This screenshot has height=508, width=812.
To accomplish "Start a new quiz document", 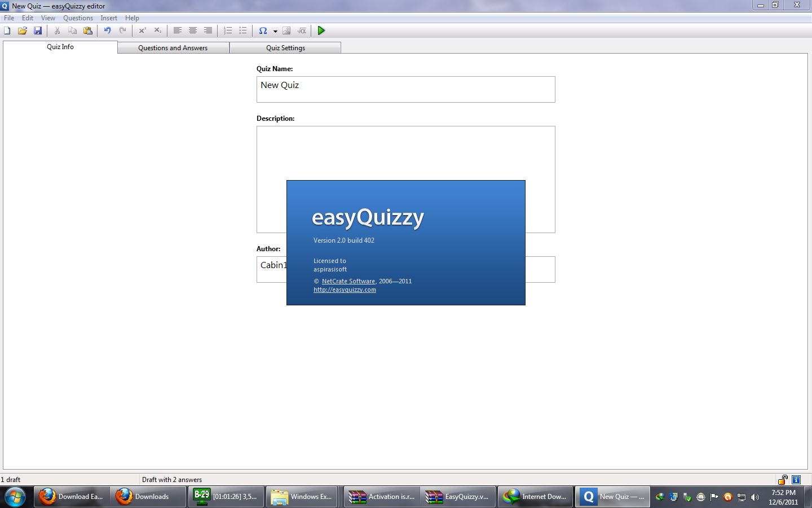I will coord(7,30).
